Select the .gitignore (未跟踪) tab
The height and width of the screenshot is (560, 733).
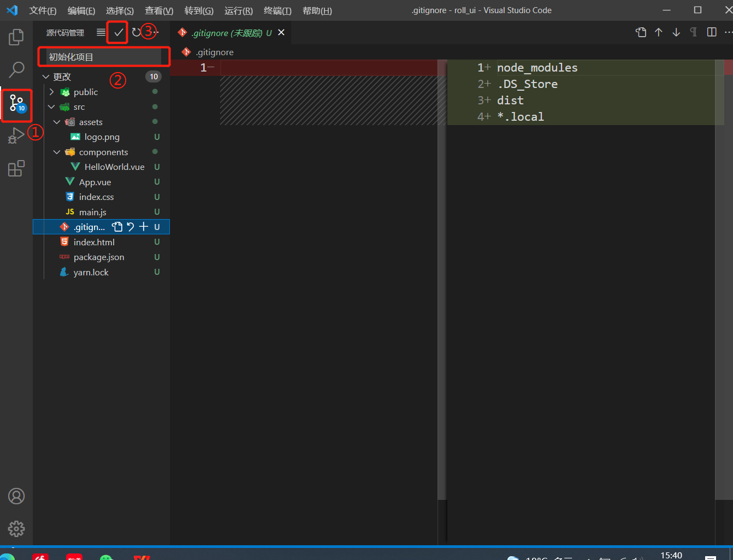(231, 33)
